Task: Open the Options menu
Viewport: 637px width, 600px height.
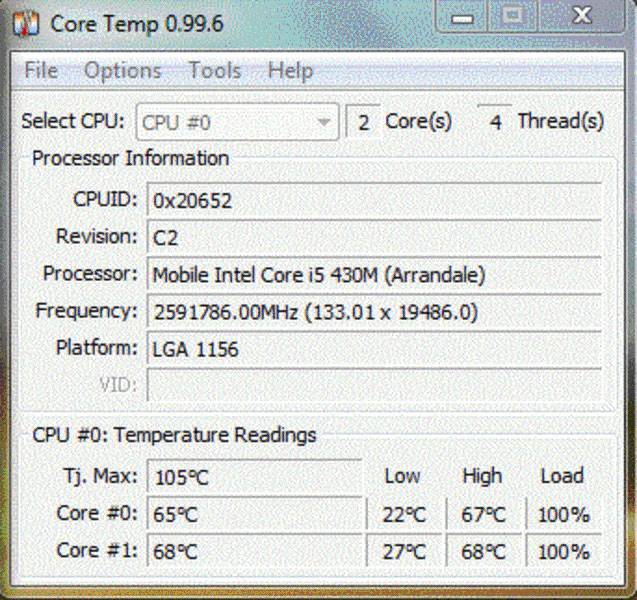Action: pyautogui.click(x=122, y=71)
